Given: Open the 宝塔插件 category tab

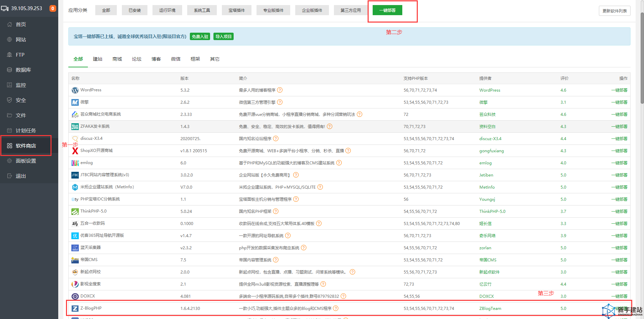Looking at the screenshot, I should pos(237,10).
